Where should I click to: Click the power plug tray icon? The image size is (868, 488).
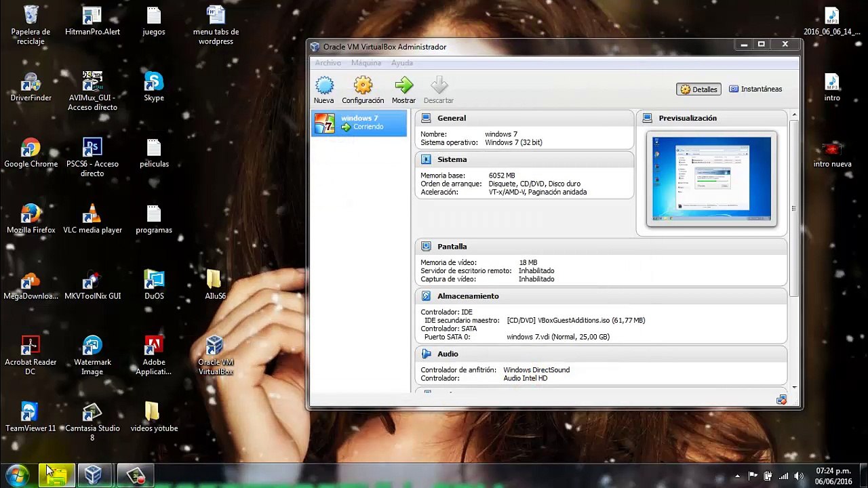click(x=768, y=476)
